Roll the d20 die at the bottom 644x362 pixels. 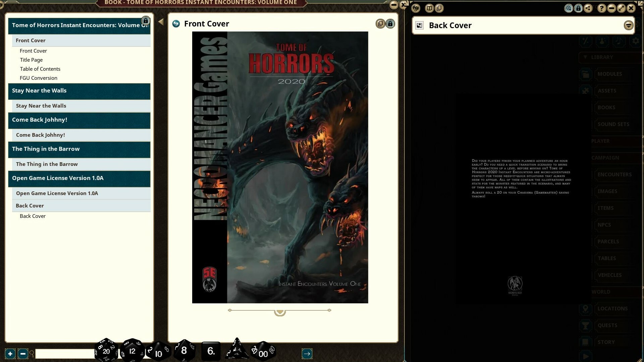coord(106,351)
